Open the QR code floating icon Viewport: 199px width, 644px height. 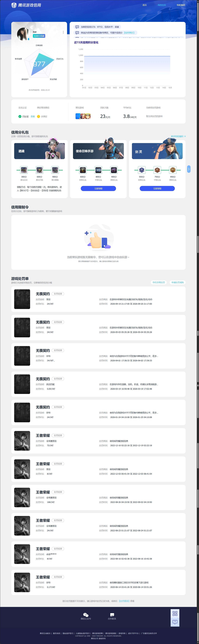click(x=175, y=614)
